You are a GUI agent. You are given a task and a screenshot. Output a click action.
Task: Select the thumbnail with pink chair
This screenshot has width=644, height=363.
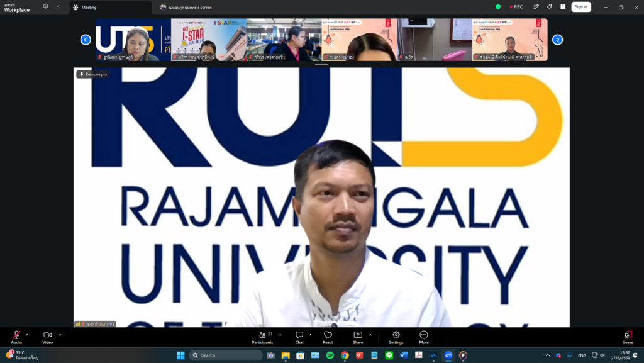tap(435, 40)
